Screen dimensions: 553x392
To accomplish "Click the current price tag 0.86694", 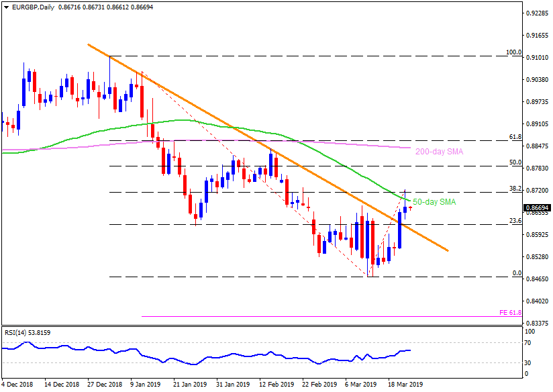I will click(536, 209).
